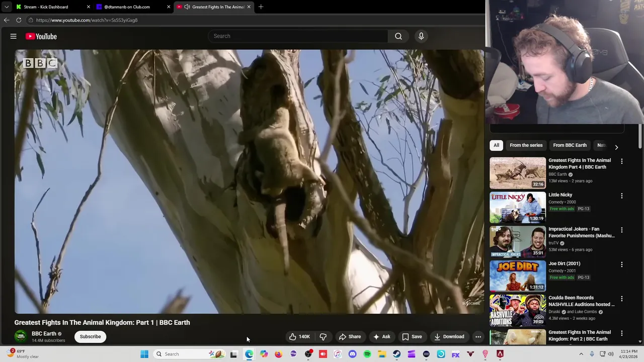The image size is (644, 362).
Task: Click the YouTube logo
Action: pos(41,36)
